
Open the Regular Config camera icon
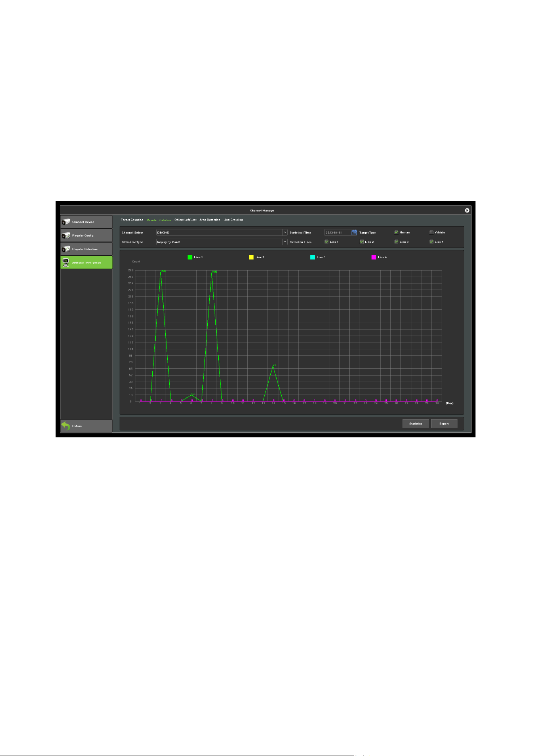pos(66,235)
